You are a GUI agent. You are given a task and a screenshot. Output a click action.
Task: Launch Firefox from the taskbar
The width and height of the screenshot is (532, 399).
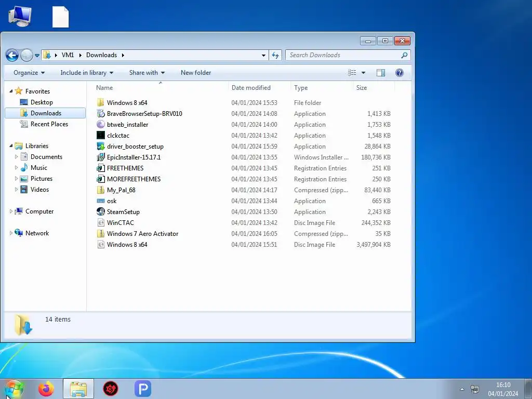[46, 389]
